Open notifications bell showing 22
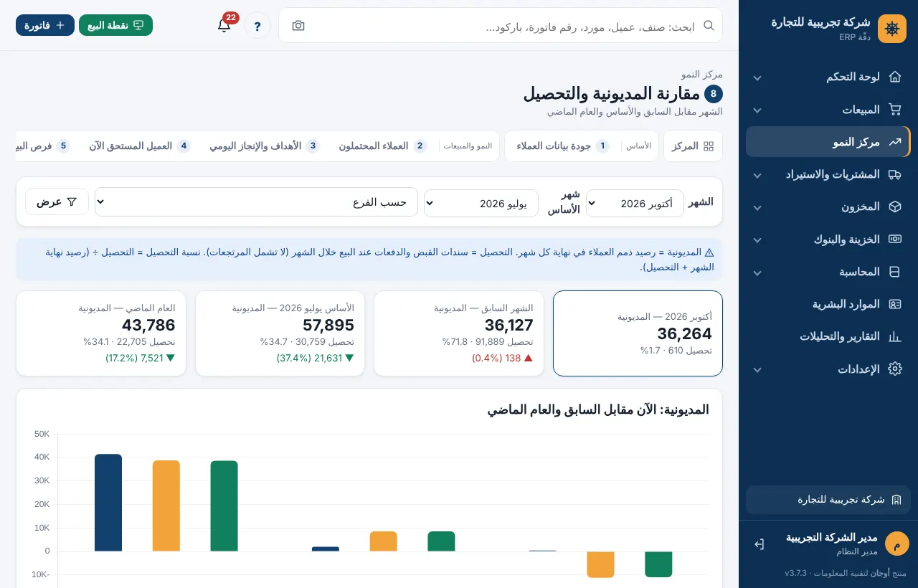918x588 pixels. click(x=224, y=25)
